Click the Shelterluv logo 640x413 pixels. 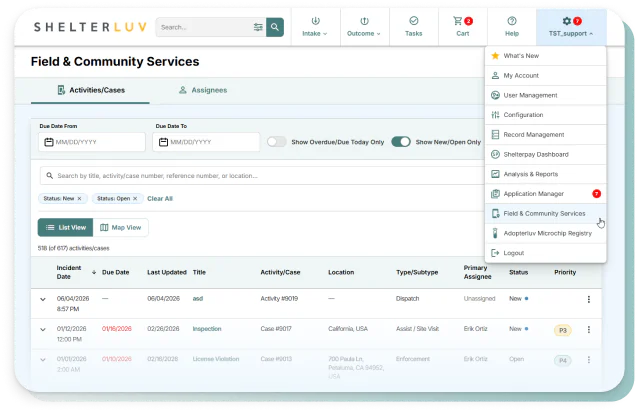point(90,27)
